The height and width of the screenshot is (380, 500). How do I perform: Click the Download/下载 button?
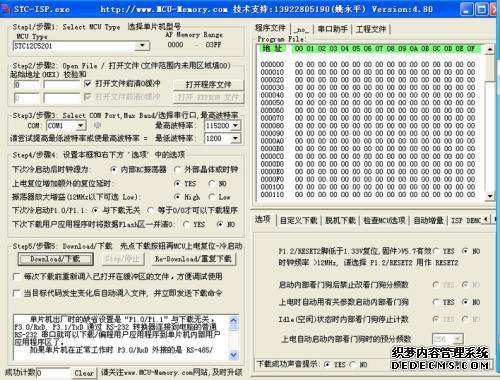pos(55,259)
